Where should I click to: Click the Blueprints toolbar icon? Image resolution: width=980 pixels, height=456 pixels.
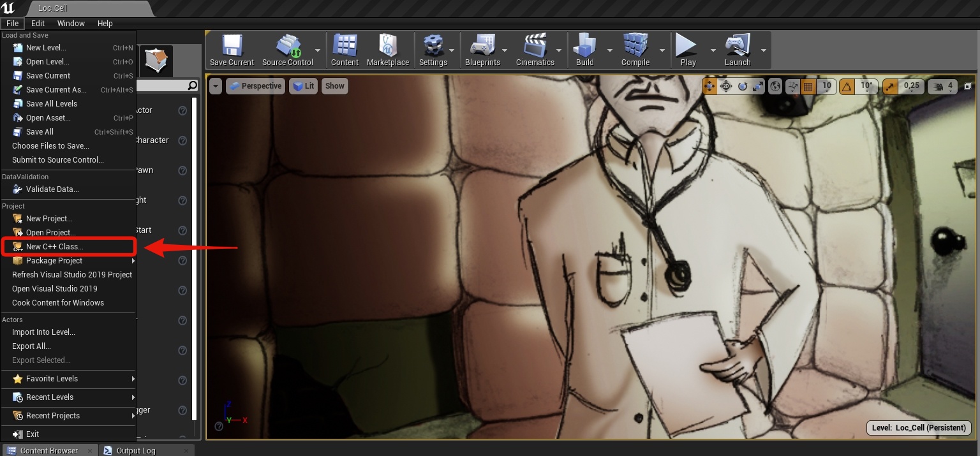[x=482, y=46]
